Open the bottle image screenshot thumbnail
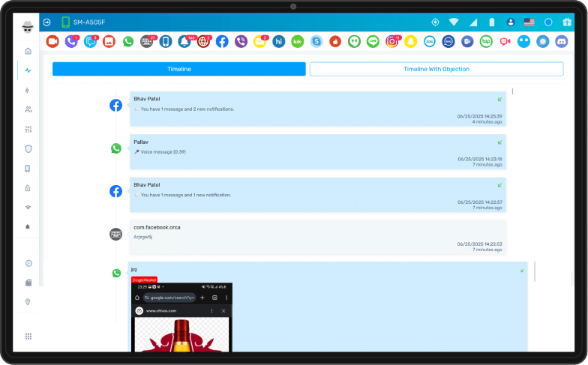Image resolution: width=588 pixels, height=365 pixels. (x=181, y=317)
